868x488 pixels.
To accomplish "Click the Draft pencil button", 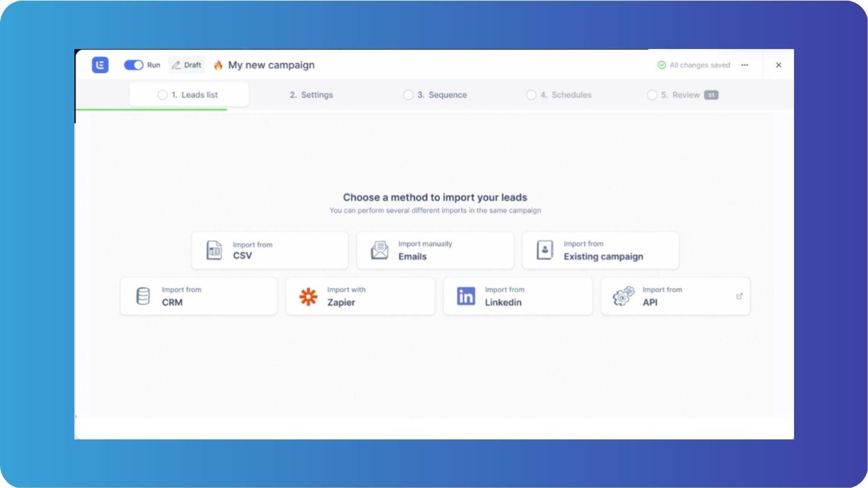I will tap(187, 65).
